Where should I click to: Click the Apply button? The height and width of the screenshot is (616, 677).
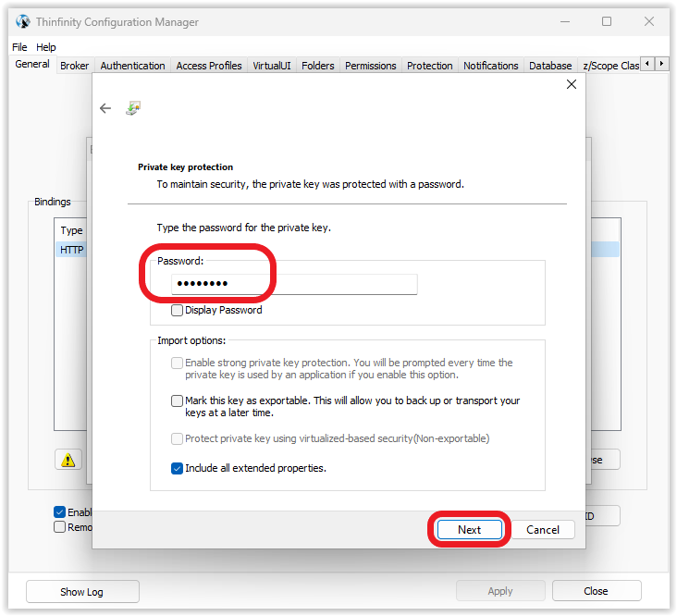pos(500,591)
